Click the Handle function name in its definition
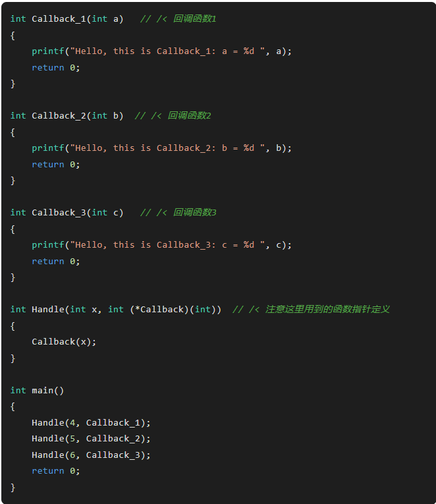 47,309
